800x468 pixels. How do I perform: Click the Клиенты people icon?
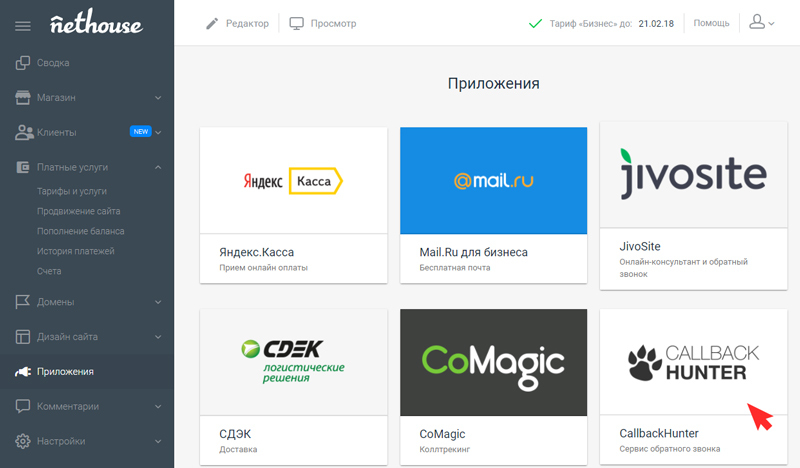coord(24,132)
